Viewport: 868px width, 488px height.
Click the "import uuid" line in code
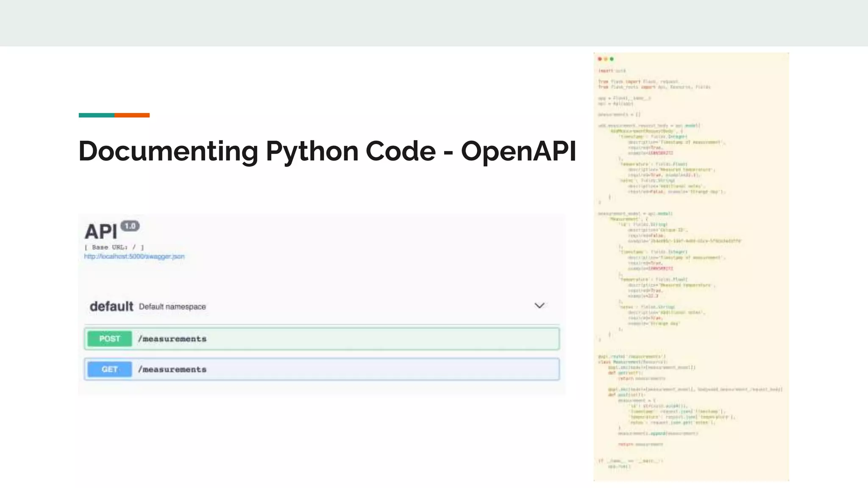612,71
